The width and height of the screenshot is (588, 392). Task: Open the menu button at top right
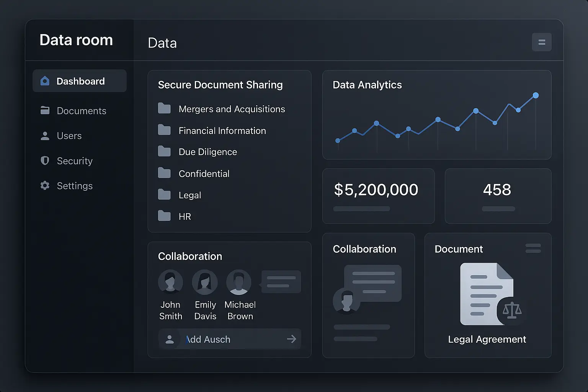coord(542,42)
